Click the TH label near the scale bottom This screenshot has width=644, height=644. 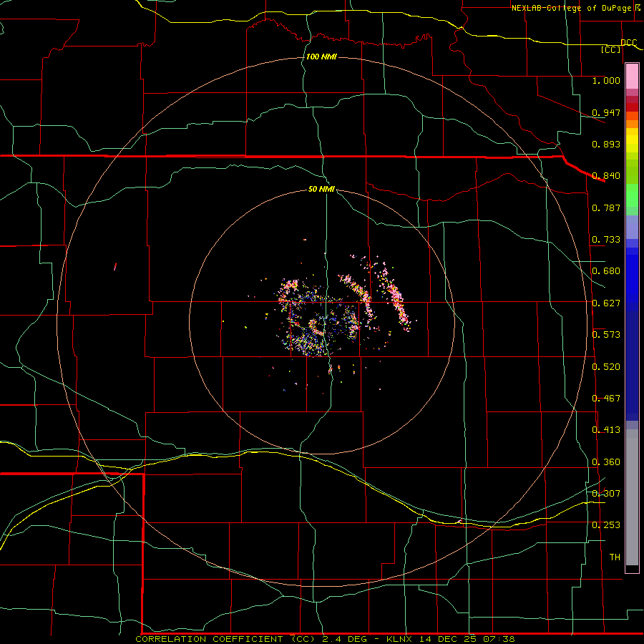(615, 557)
